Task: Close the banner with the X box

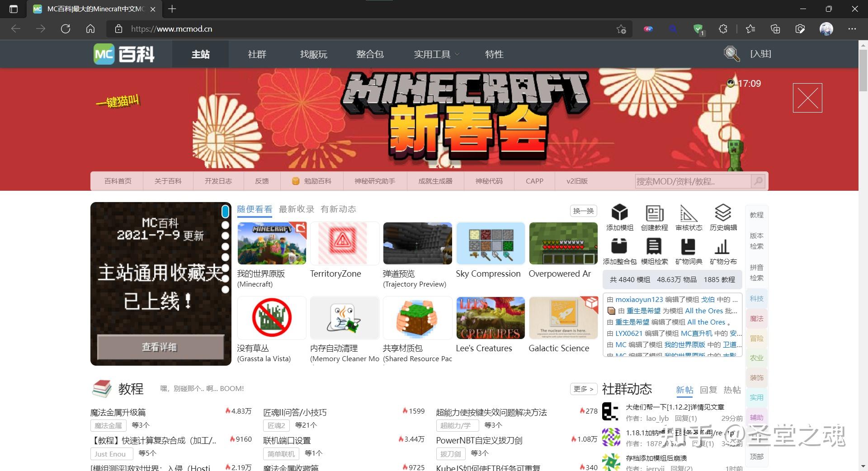Action: (x=807, y=98)
